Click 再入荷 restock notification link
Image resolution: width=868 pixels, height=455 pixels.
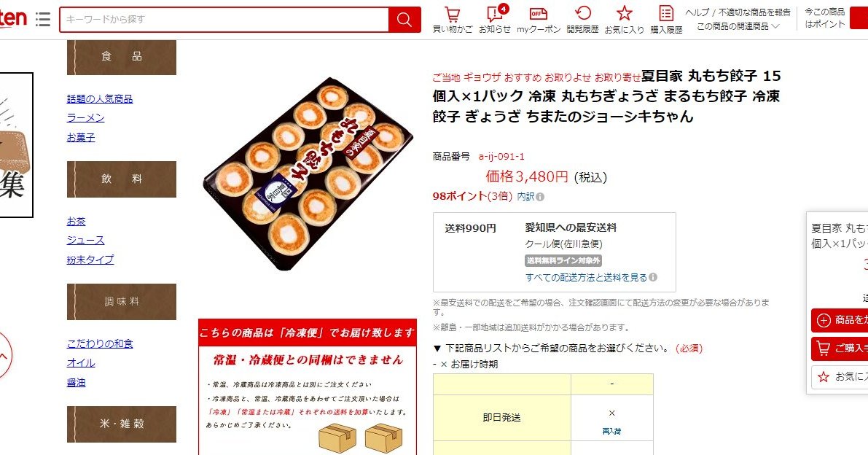coord(611,431)
